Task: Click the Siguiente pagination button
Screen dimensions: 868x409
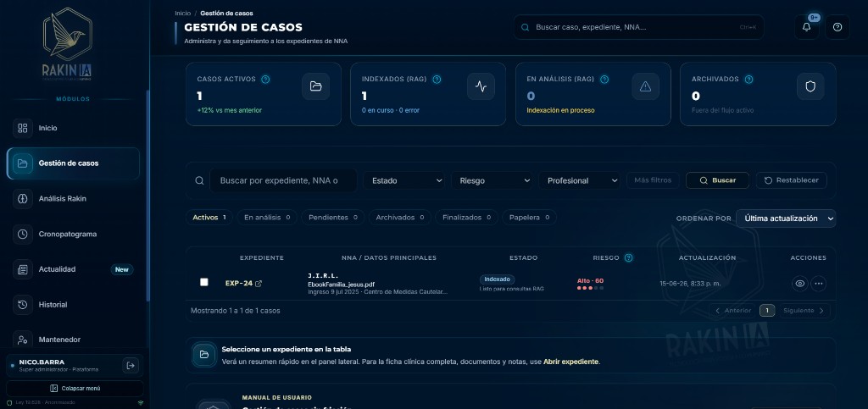Action: coord(804,311)
